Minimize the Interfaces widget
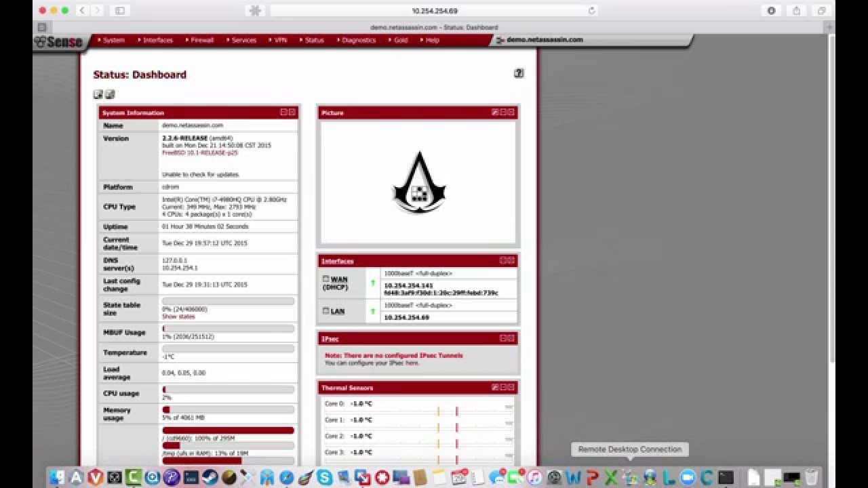The width and height of the screenshot is (868, 488). 503,260
